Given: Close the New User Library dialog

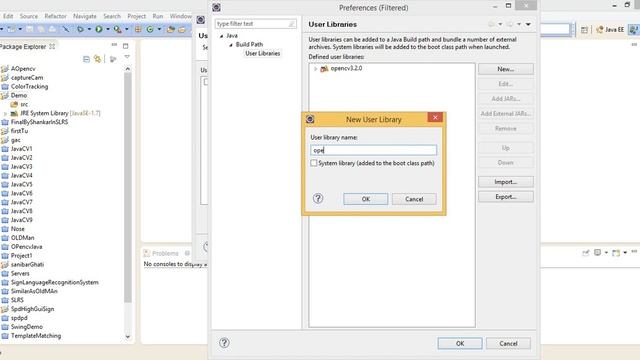Looking at the screenshot, I should (435, 118).
